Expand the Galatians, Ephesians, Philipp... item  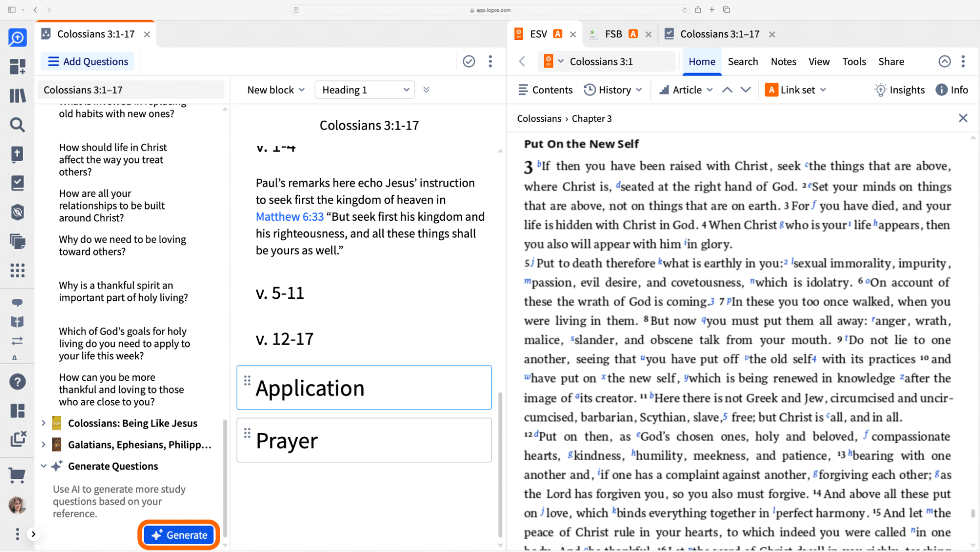click(x=44, y=445)
